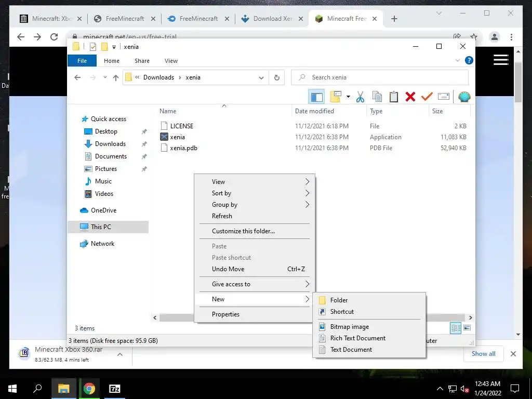
Task: Click the properties checkbox icon in title bar
Action: click(x=92, y=47)
